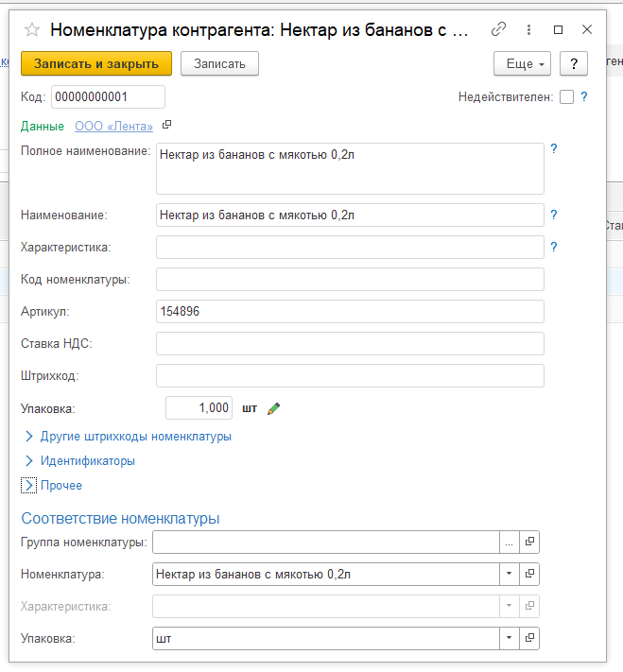
Task: Open more window options (vertical dots icon)
Action: [x=528, y=29]
